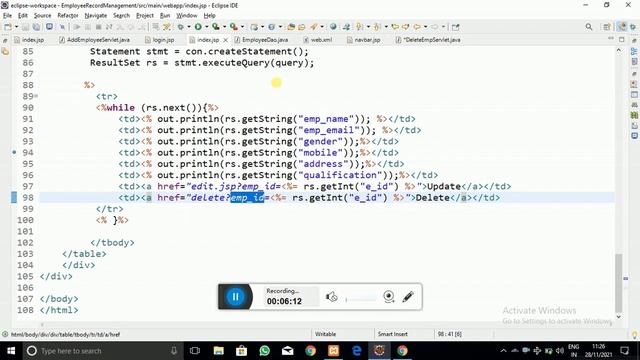The image size is (640, 360).
Task: Pause the screen recording
Action: pos(235,297)
